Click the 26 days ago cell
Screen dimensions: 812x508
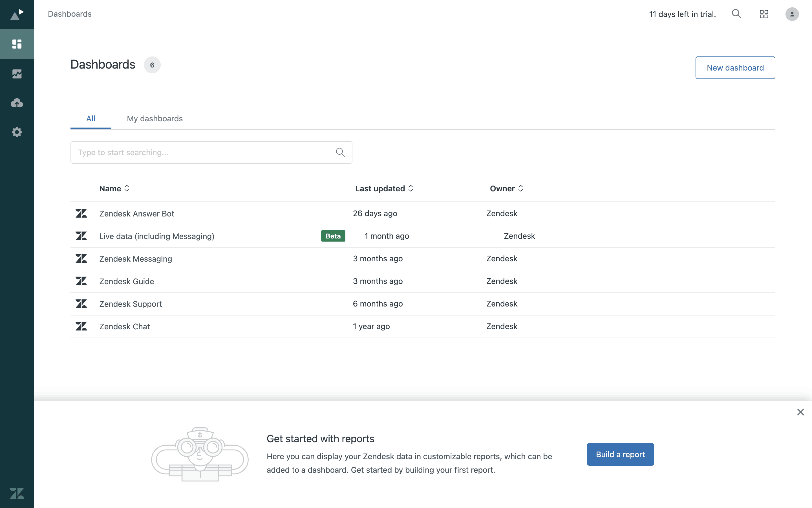[x=375, y=213]
